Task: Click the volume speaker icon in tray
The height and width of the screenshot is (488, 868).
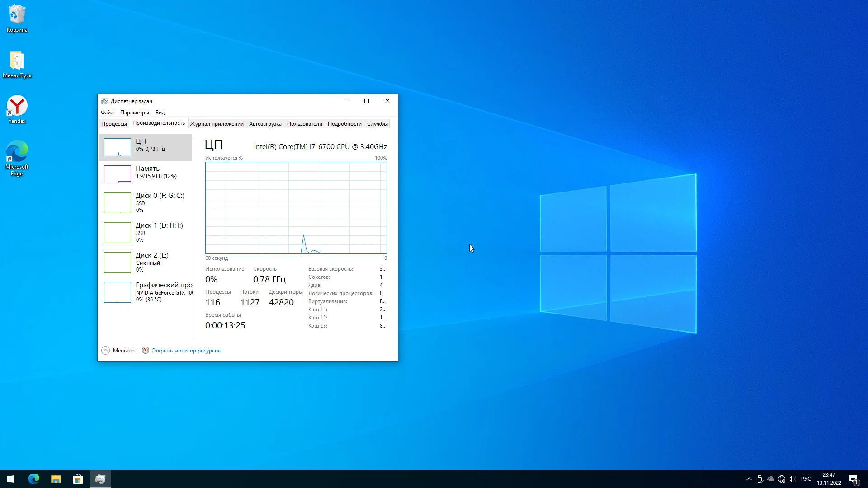Action: [x=792, y=479]
